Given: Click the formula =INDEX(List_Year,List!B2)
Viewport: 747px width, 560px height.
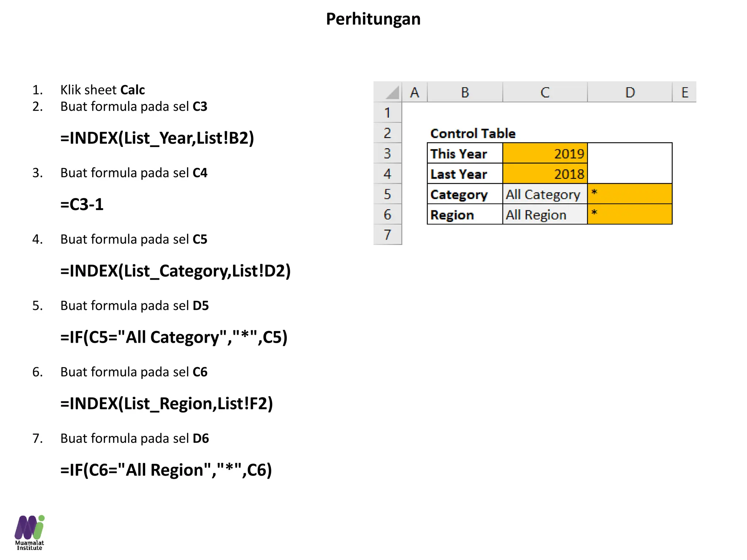Looking at the screenshot, I should (157, 138).
